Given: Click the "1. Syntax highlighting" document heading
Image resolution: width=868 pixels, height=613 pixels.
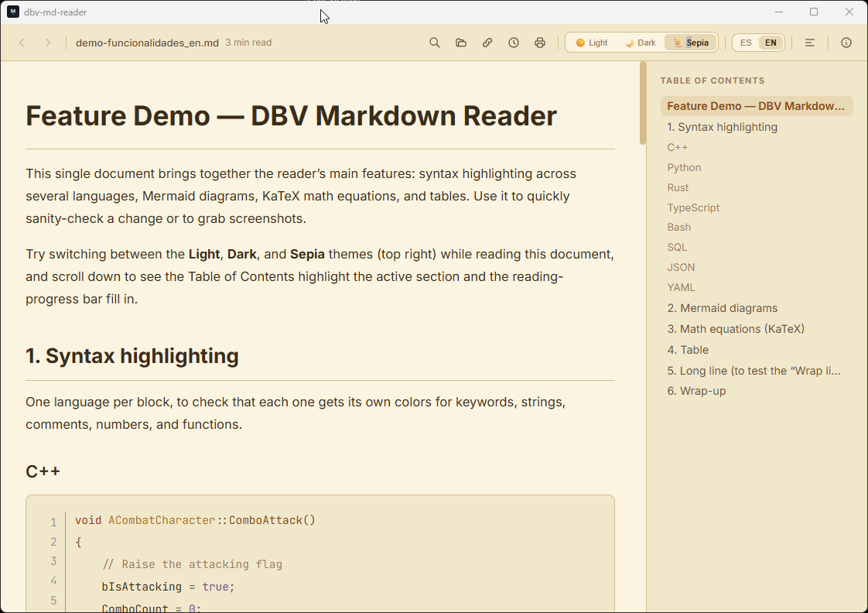Looking at the screenshot, I should pyautogui.click(x=132, y=355).
